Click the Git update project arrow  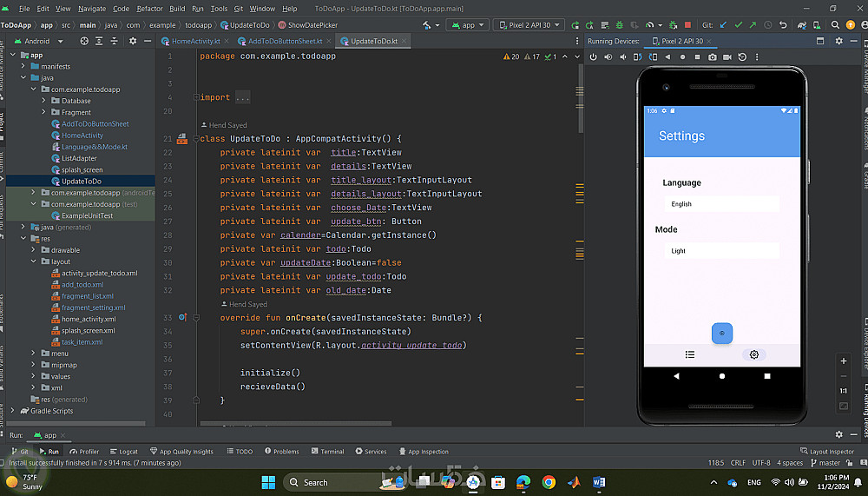point(724,25)
